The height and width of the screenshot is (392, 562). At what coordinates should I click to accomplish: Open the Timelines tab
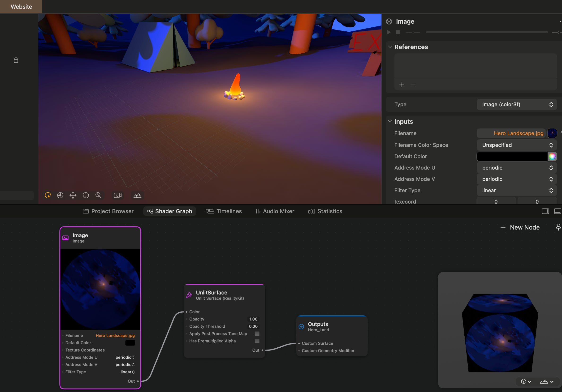click(224, 211)
